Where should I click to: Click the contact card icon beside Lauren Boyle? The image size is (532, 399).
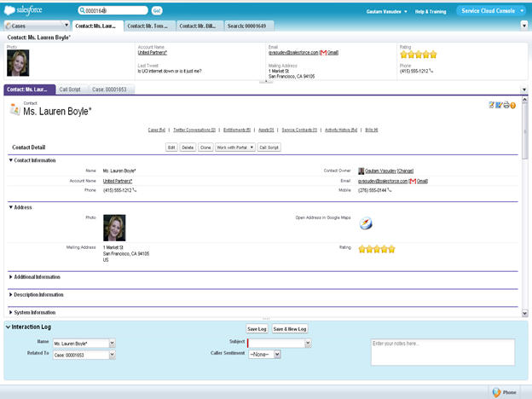[15, 109]
